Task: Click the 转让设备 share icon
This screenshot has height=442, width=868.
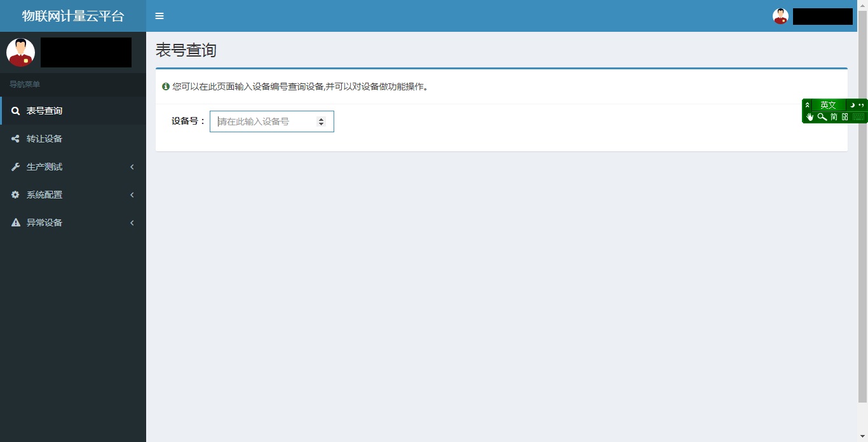Action: pyautogui.click(x=15, y=139)
